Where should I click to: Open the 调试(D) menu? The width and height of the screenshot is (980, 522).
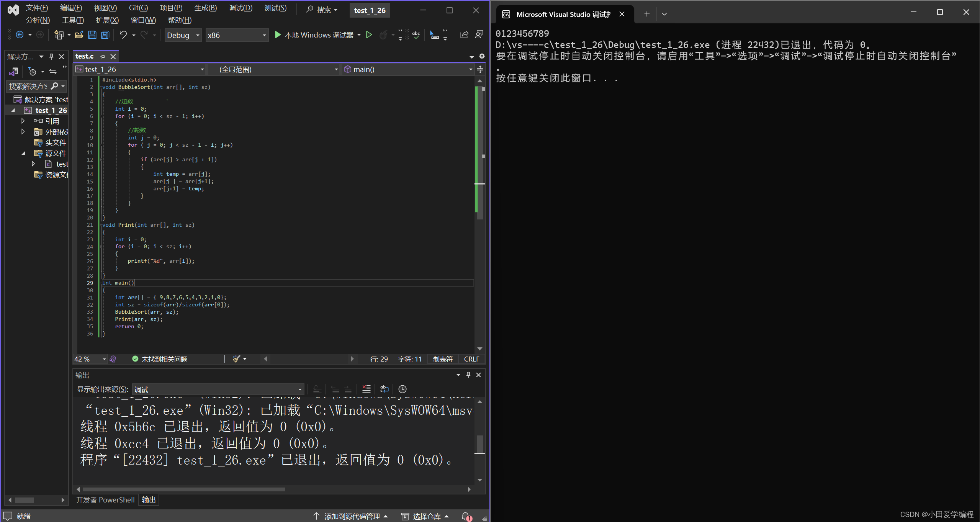click(240, 8)
